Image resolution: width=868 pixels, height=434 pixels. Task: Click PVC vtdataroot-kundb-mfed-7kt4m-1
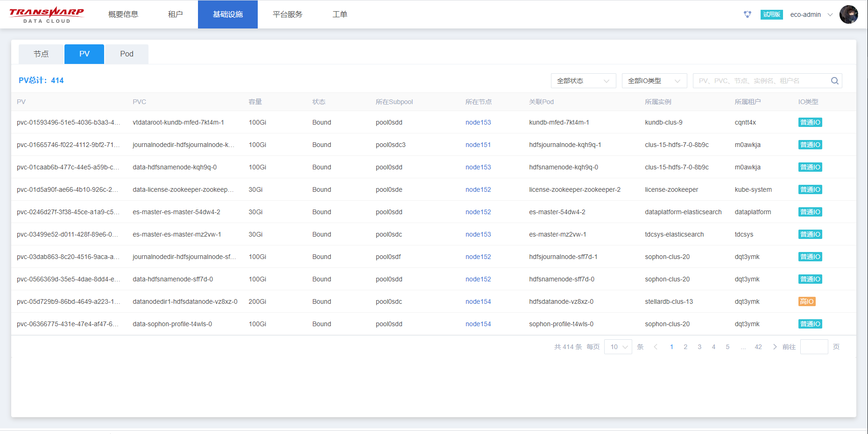(x=178, y=122)
